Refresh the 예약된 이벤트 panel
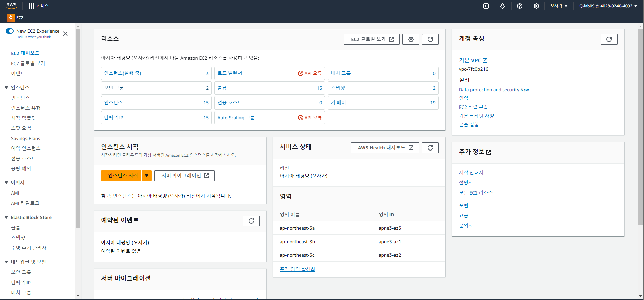The width and height of the screenshot is (644, 300). pos(251,221)
